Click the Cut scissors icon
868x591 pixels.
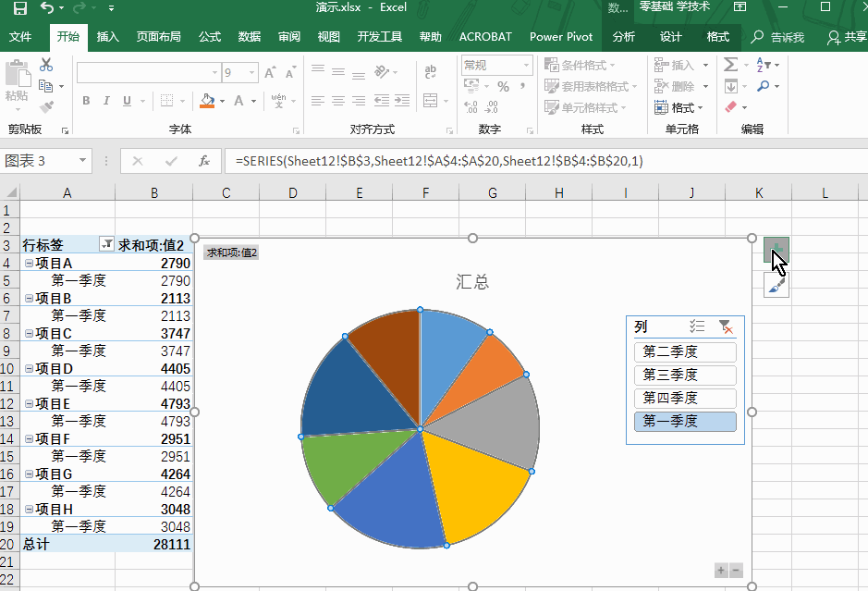click(46, 65)
